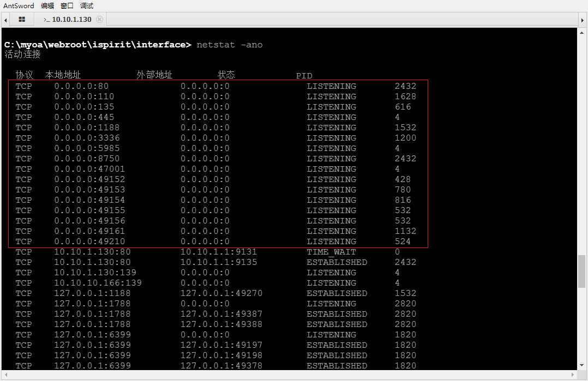
Task: Click local address 0.0.0.0:5985
Action: coord(87,148)
